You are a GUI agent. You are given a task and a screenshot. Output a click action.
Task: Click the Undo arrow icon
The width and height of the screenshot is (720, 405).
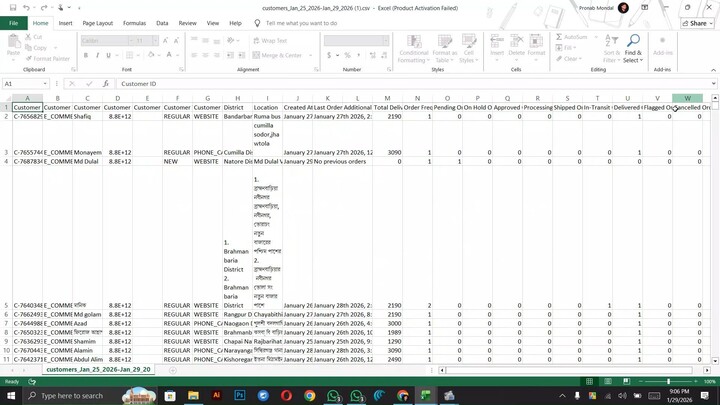tap(26, 8)
